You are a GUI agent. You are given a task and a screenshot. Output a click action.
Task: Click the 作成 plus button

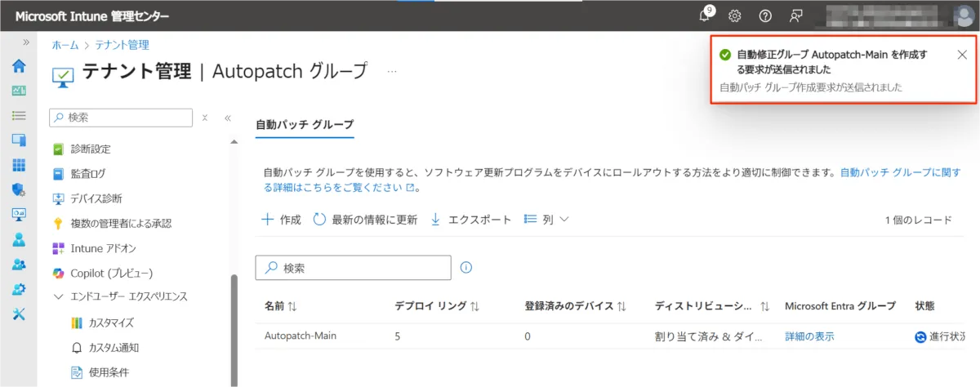click(281, 220)
